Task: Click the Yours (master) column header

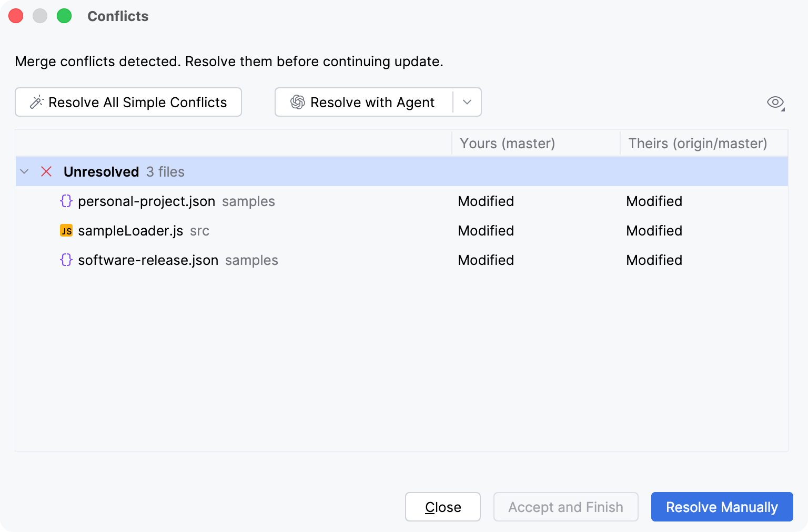Action: (536, 143)
